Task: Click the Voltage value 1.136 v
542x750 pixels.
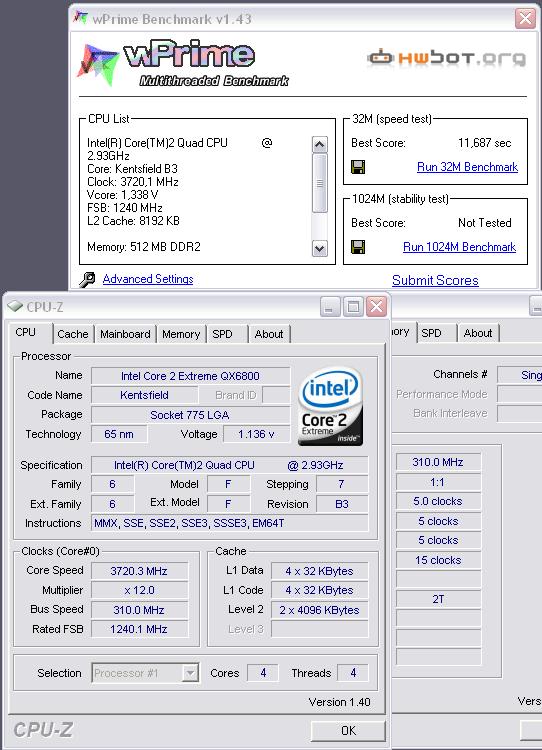Action: coord(256,434)
